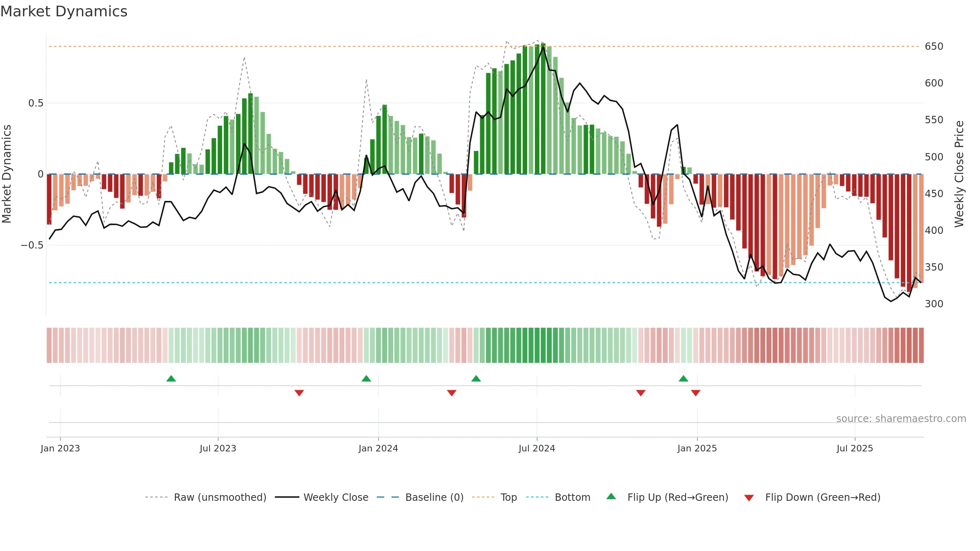Click the first green flip-up marker before Jul 2023
This screenshot has width=980, height=551.
tap(171, 378)
